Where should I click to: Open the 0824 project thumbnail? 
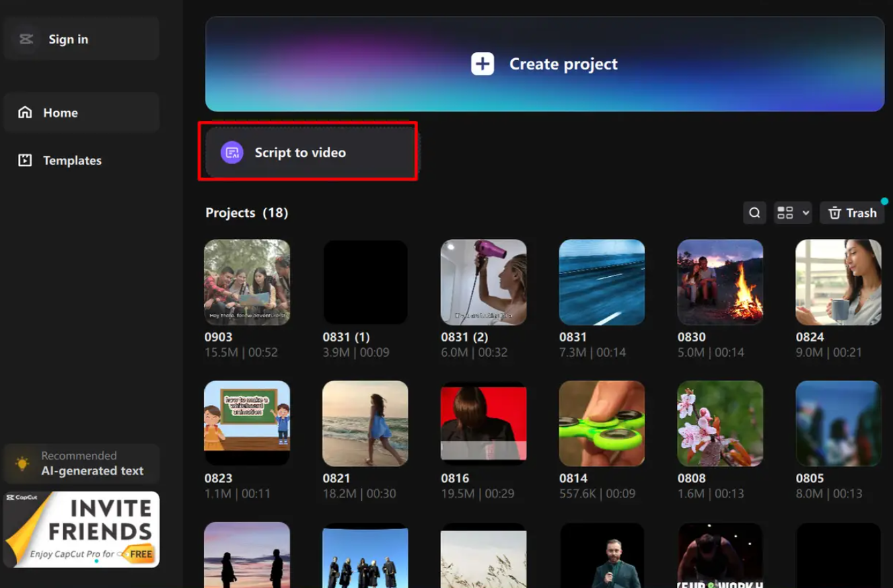click(x=838, y=282)
